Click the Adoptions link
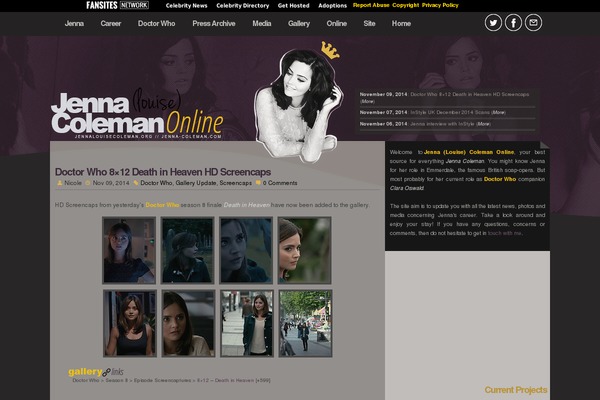The height and width of the screenshot is (400, 600). 333,6
